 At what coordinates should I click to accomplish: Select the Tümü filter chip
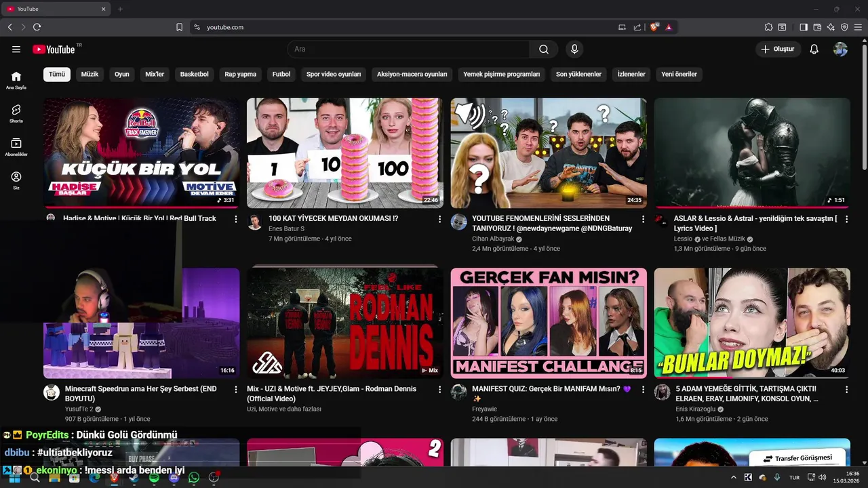[x=57, y=74]
